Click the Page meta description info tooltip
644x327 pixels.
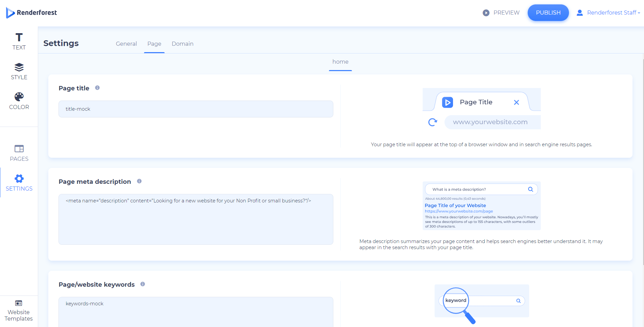tap(139, 181)
